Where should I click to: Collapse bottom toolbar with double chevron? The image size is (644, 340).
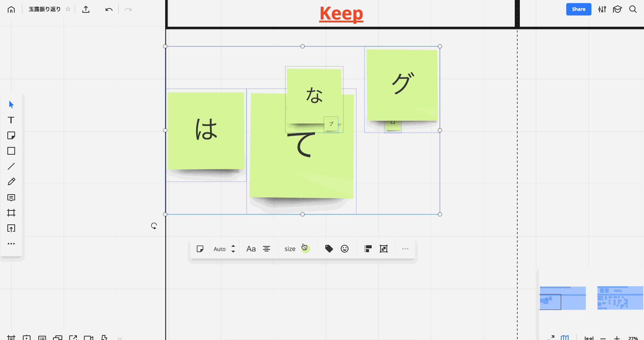[120, 338]
